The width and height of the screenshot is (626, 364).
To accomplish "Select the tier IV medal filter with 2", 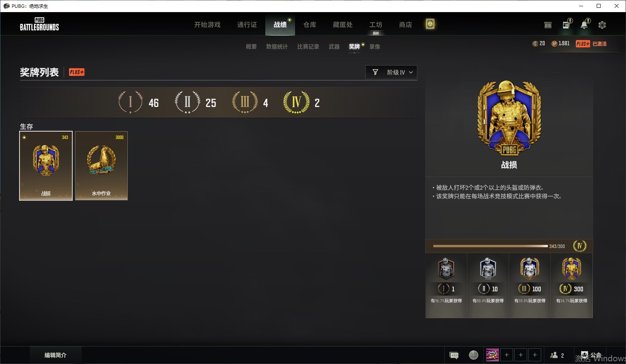I will pyautogui.click(x=301, y=103).
